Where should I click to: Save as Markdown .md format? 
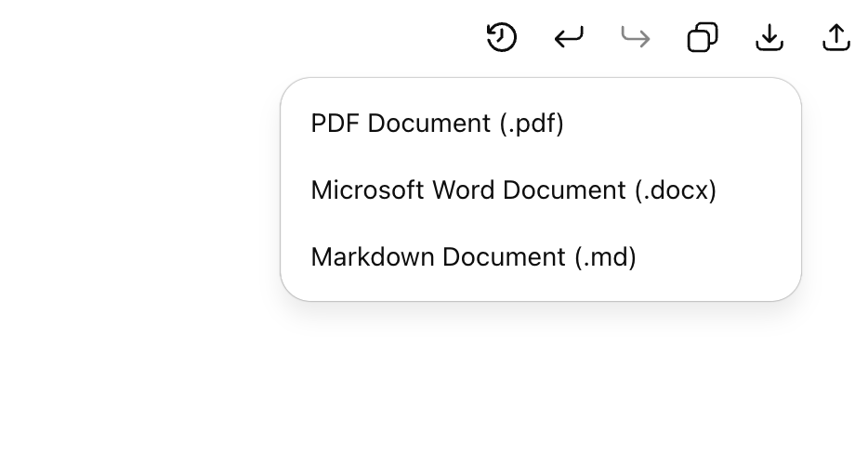(541, 256)
